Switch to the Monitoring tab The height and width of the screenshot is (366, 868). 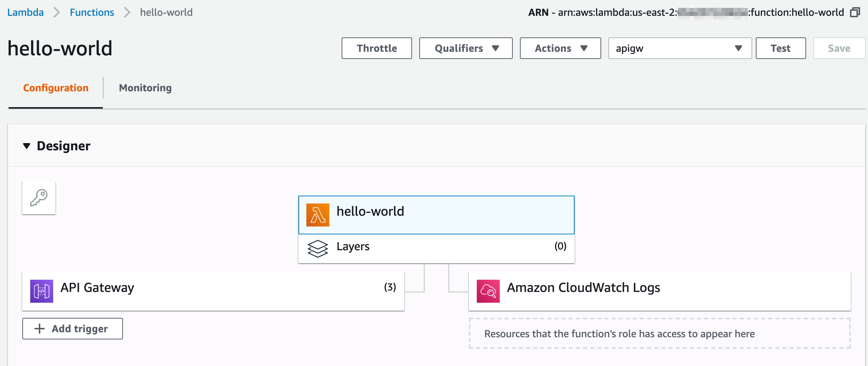click(145, 88)
